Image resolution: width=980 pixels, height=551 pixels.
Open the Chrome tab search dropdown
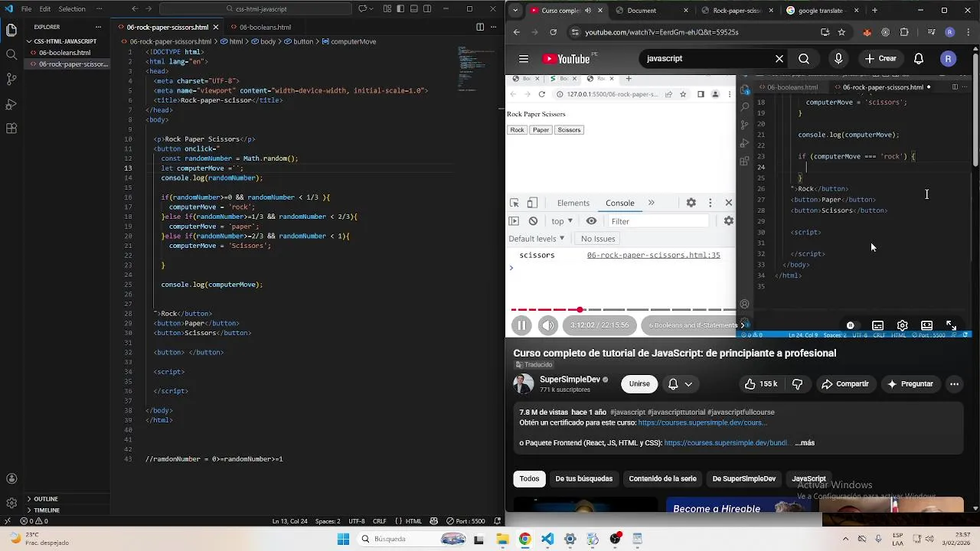(x=515, y=11)
